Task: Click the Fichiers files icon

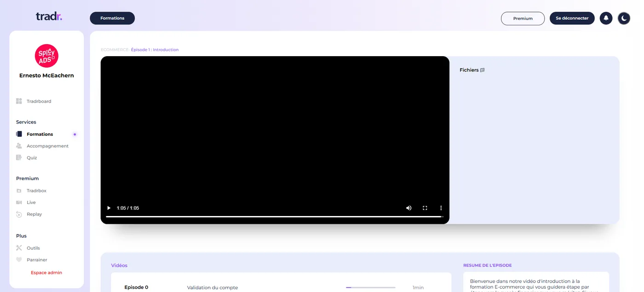Action: pos(483,70)
